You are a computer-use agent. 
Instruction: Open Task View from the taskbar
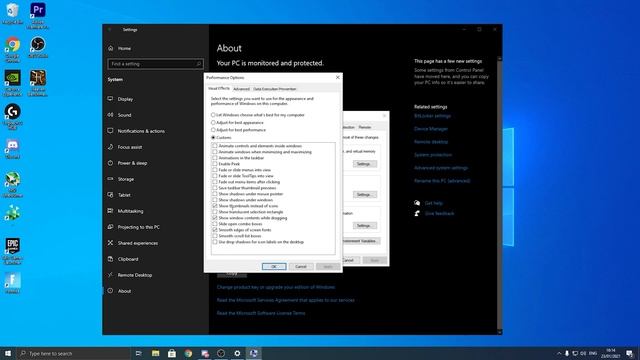click(139, 353)
